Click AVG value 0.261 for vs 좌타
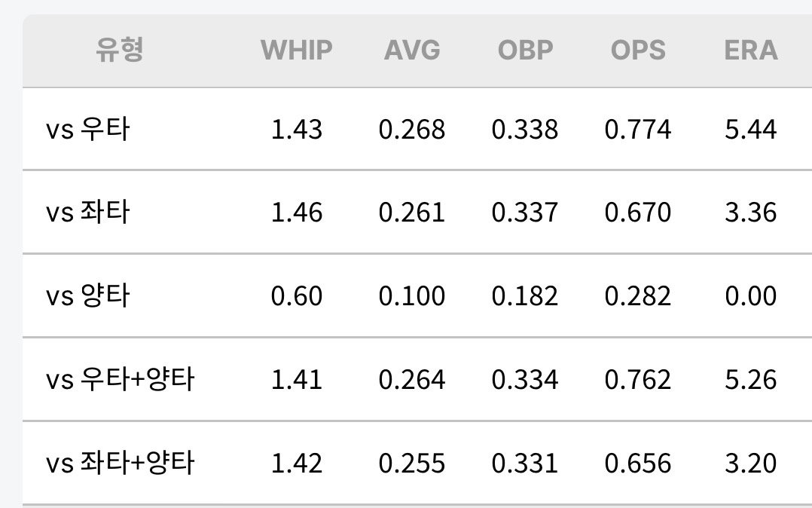Screen dimensions: 812x508 pos(412,213)
